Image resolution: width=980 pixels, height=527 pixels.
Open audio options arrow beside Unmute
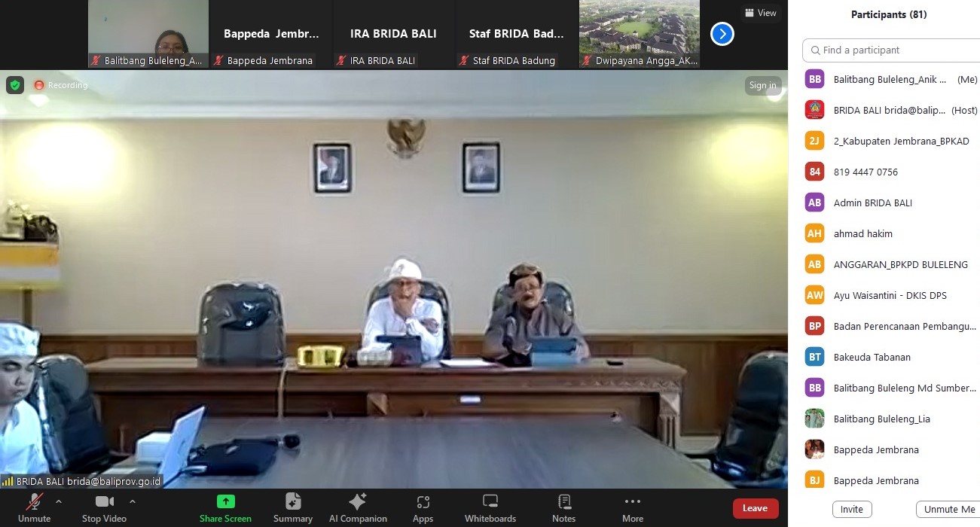tap(59, 501)
